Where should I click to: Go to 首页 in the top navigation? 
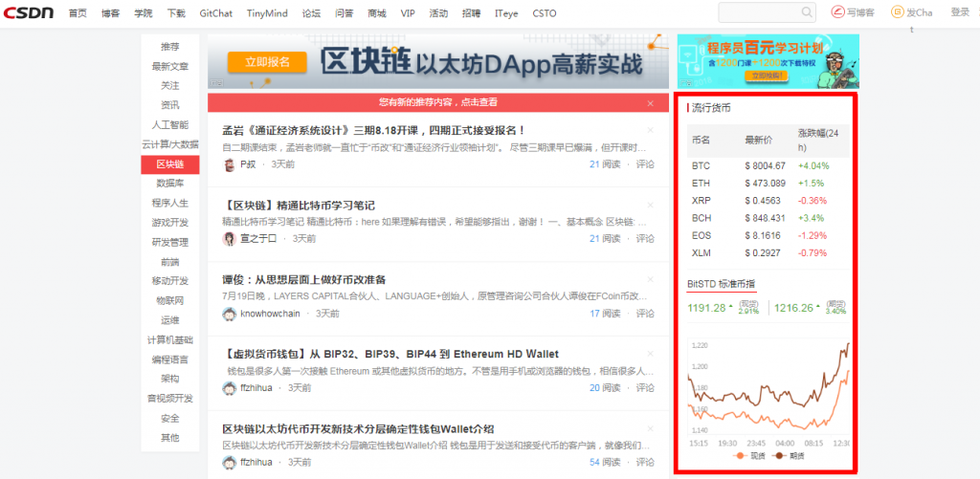78,13
